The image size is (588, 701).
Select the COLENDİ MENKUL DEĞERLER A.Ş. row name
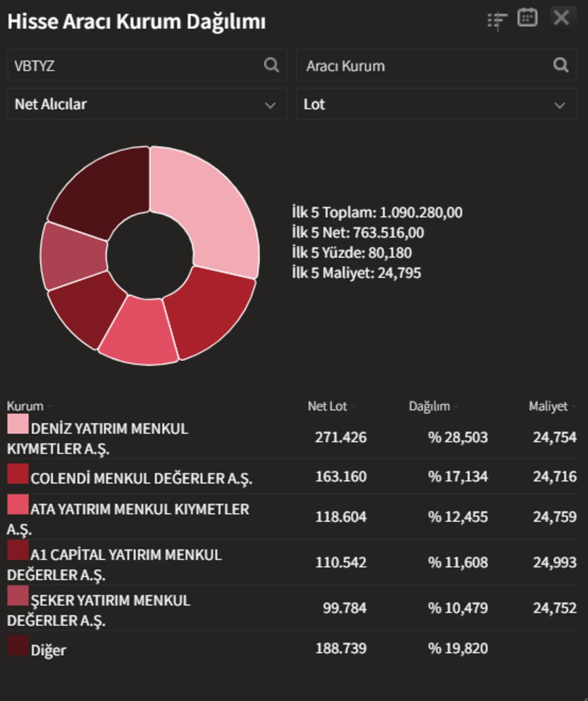point(141,478)
